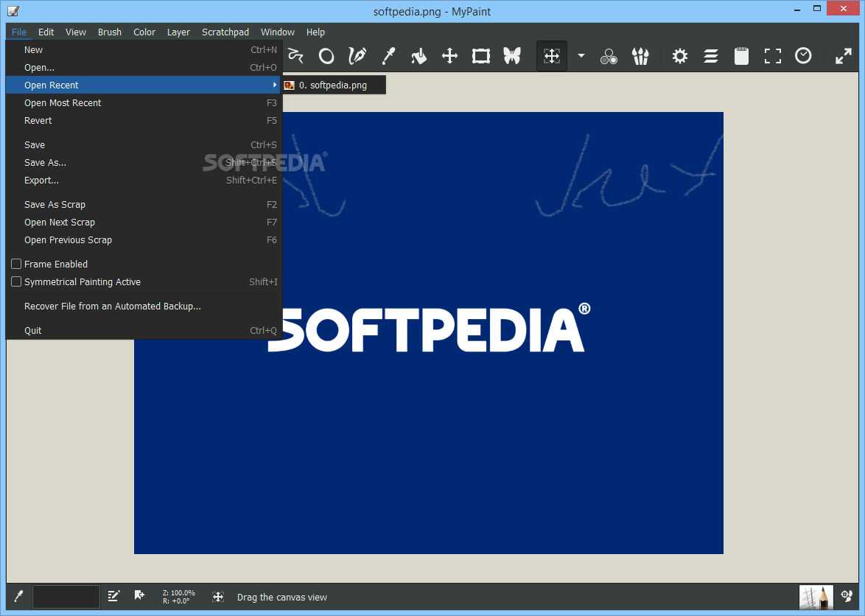
Task: Enable the Frame Enabled checkbox
Action: pos(16,264)
